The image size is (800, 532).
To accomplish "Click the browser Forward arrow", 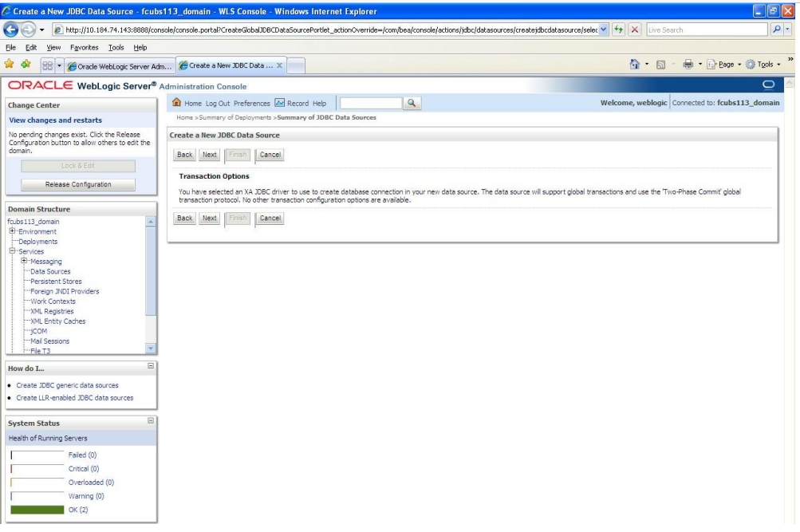I will [28, 30].
